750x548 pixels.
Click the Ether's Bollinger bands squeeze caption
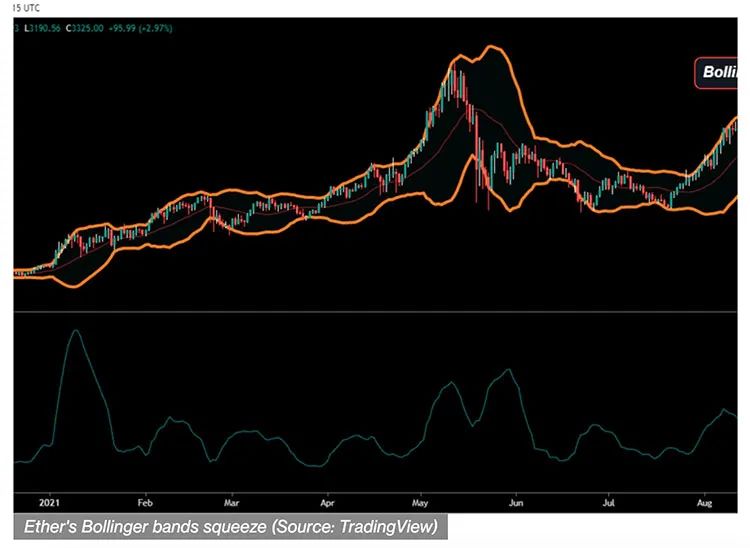231,526
